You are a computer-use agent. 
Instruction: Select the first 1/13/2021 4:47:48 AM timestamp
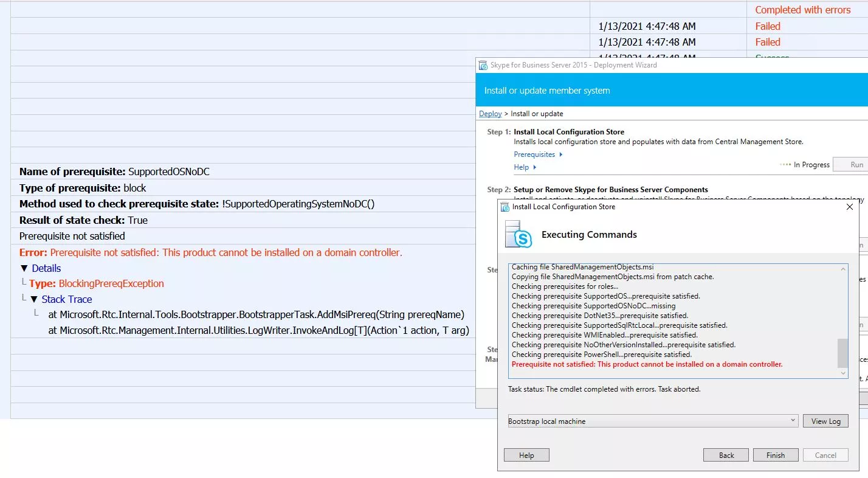(x=647, y=26)
